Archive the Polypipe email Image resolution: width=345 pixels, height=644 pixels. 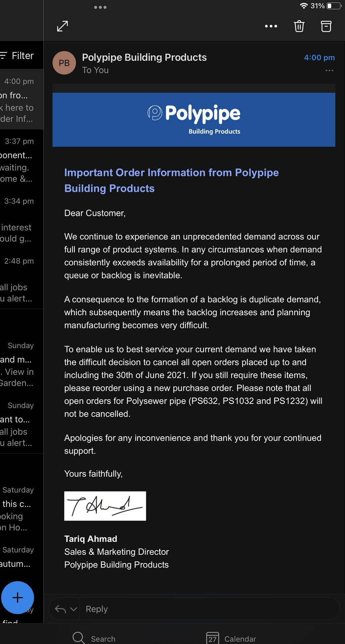[326, 26]
